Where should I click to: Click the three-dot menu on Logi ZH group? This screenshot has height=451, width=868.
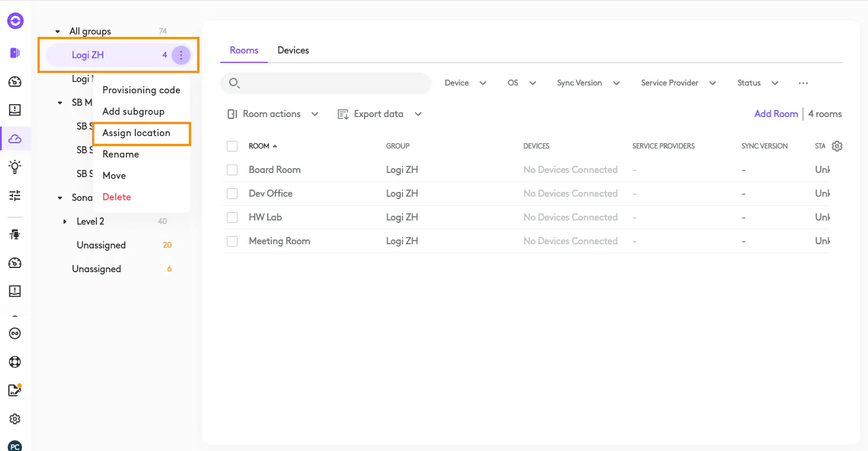pos(181,55)
